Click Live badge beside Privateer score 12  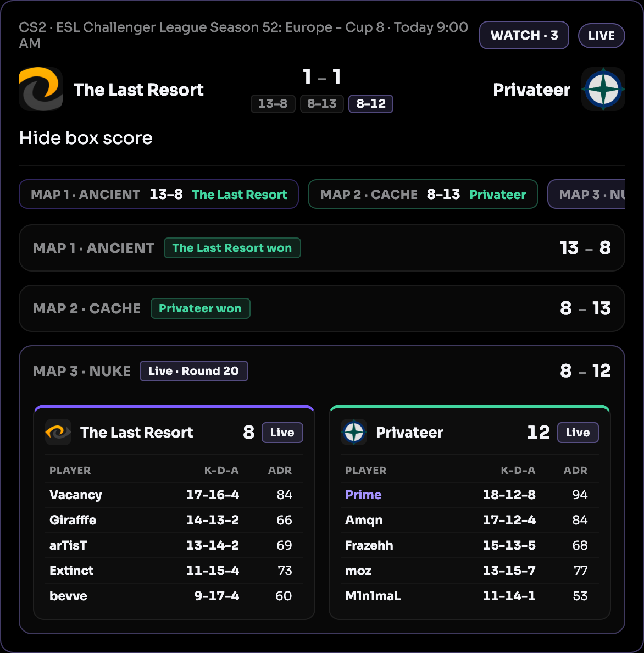tap(578, 433)
